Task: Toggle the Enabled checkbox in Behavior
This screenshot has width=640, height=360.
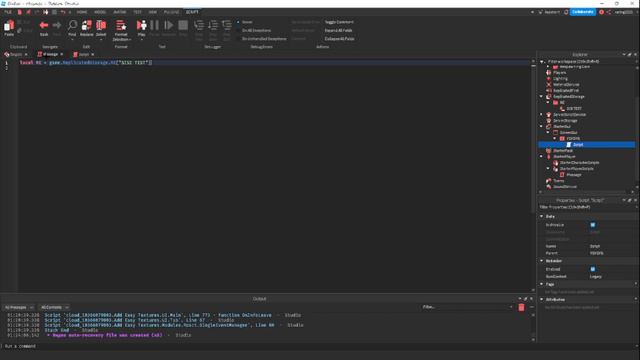Action: [x=593, y=269]
